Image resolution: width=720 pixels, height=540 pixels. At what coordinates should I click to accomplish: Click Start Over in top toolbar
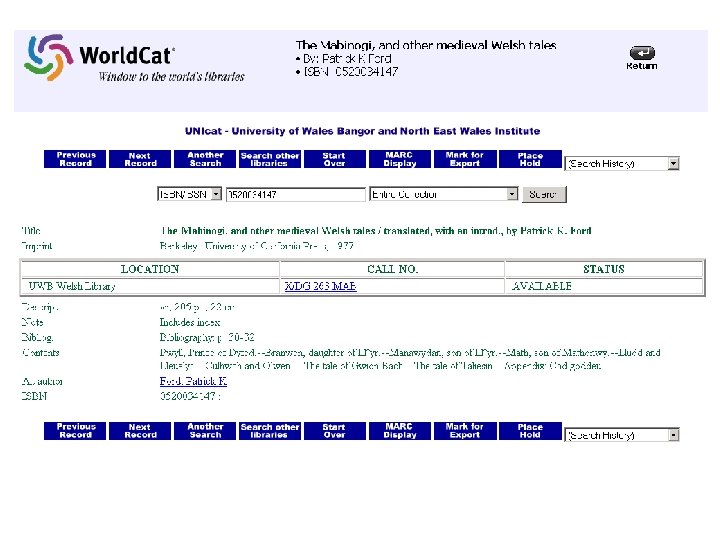pyautogui.click(x=335, y=159)
